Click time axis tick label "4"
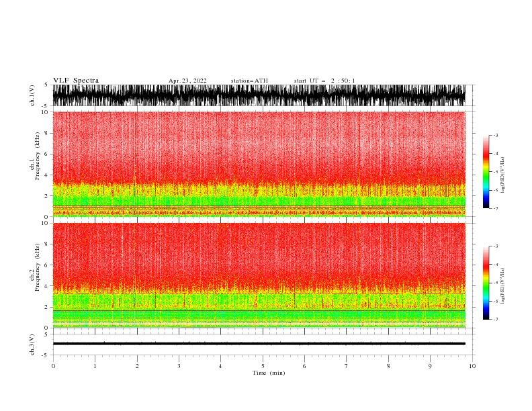This screenshot has width=532, height=411. [220, 366]
